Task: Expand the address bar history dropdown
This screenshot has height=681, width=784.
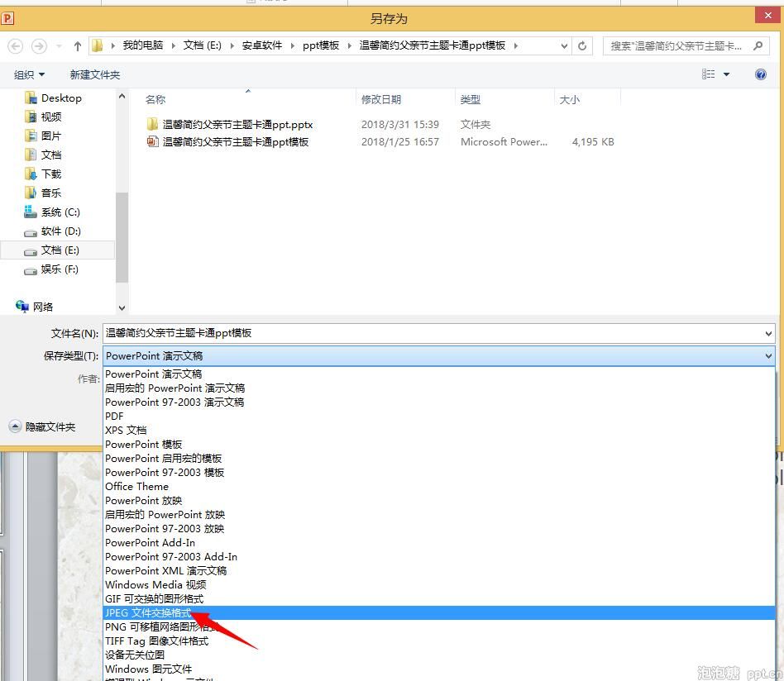Action: click(x=564, y=46)
